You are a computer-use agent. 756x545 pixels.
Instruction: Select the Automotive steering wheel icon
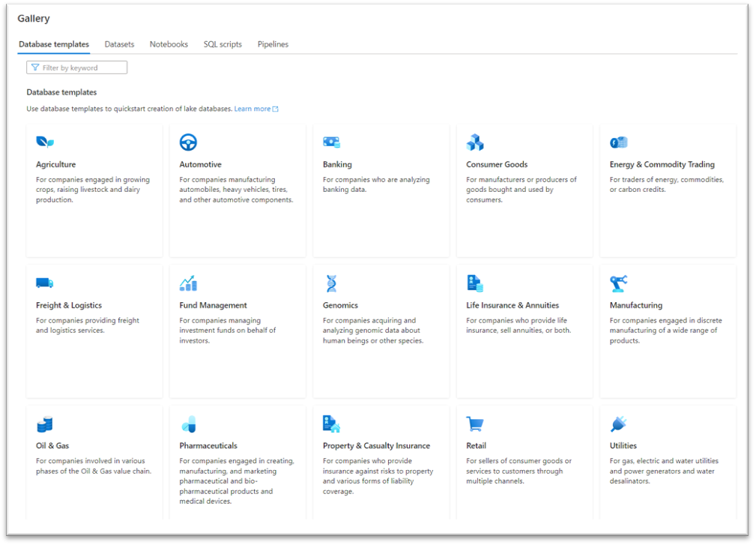pyautogui.click(x=188, y=142)
